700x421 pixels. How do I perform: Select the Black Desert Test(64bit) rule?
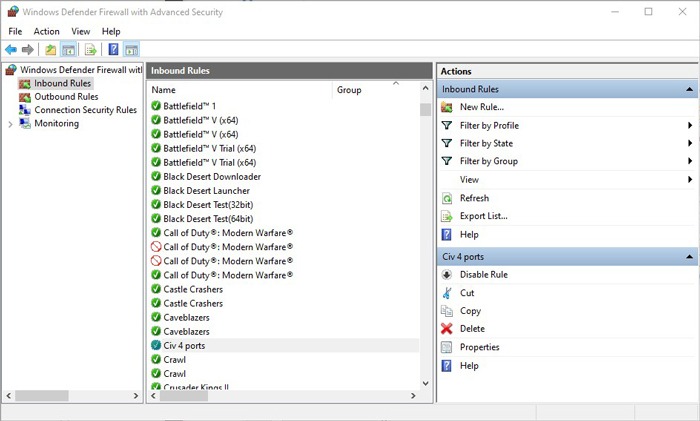click(208, 219)
